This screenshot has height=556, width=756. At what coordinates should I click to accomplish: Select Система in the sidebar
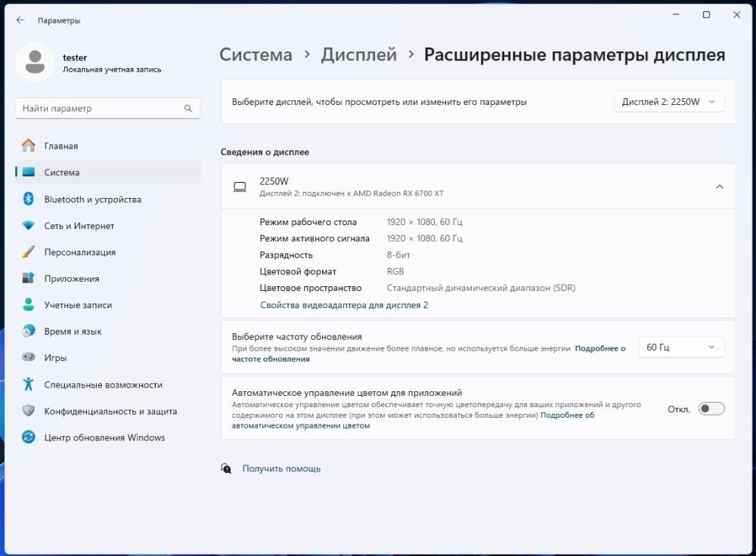tap(108, 172)
